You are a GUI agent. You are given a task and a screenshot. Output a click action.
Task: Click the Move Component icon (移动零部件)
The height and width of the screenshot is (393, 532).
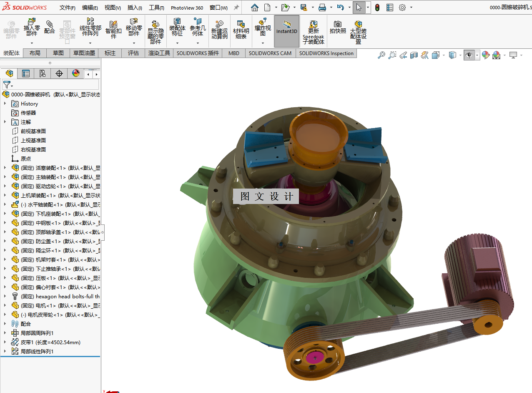pyautogui.click(x=134, y=27)
